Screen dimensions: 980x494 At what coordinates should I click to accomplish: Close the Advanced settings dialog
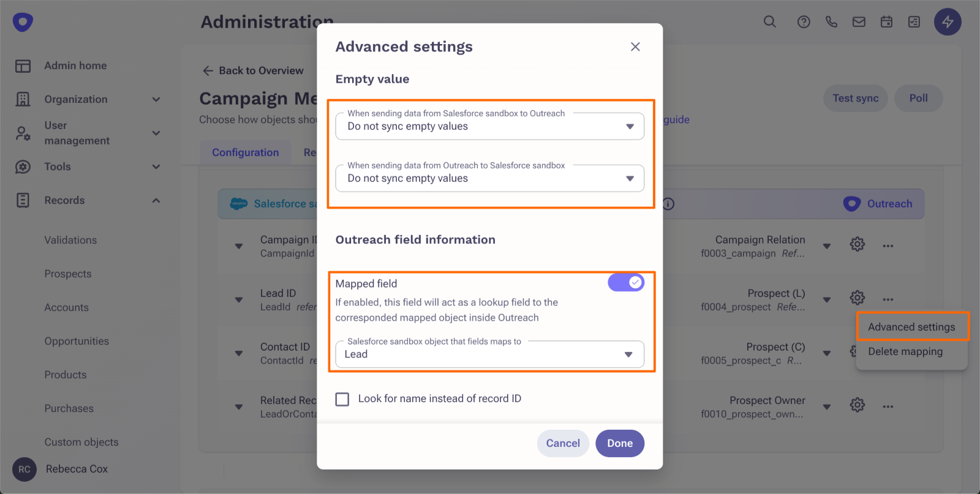click(635, 47)
